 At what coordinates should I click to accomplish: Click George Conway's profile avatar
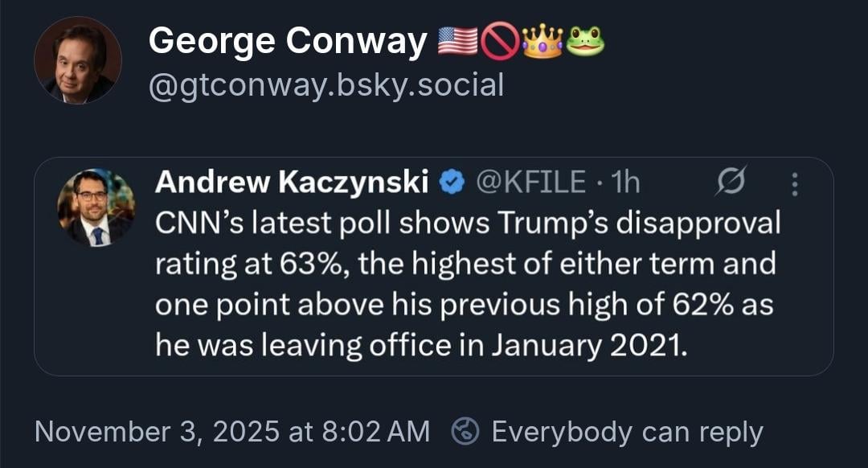pos(77,60)
